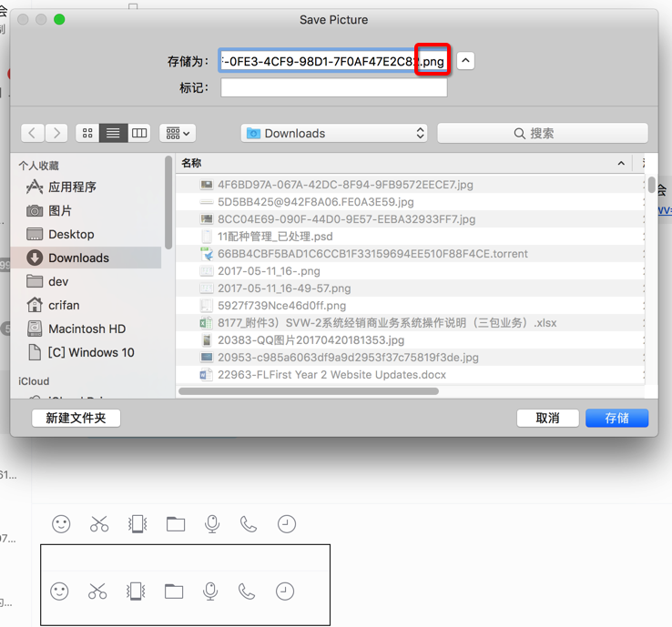Viewport: 672px width, 627px height.
Task: Click the horizontal scrollbar of file list
Action: pyautogui.click(x=309, y=391)
